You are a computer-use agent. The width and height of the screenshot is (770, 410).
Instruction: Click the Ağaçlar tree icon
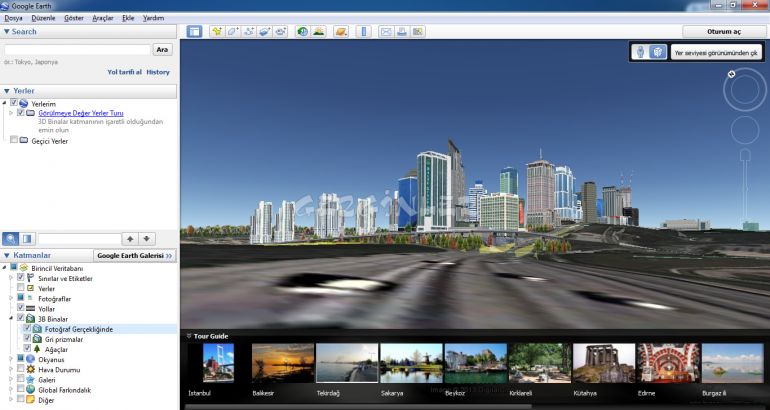point(37,349)
